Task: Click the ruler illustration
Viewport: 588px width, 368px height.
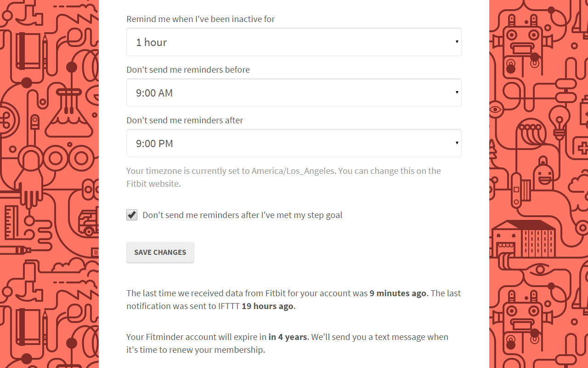Action: [11, 222]
